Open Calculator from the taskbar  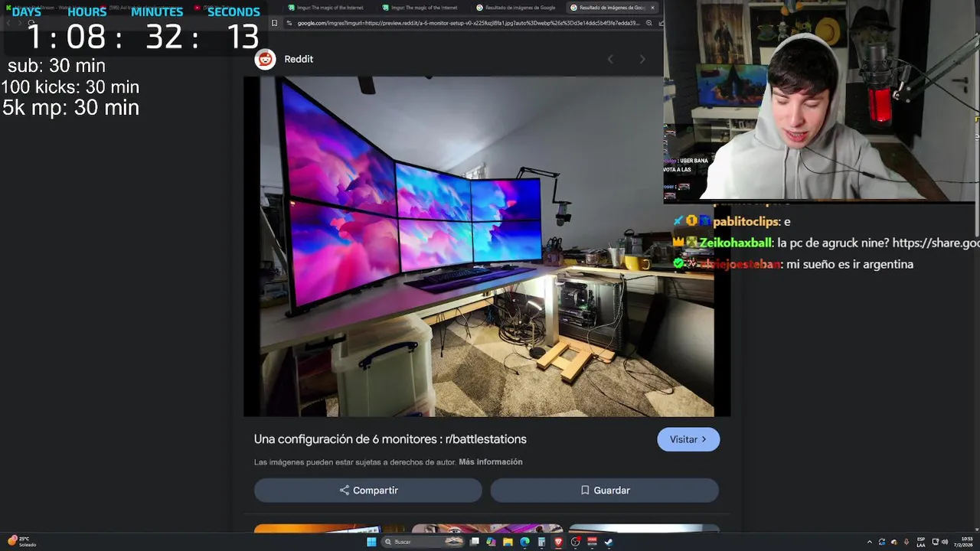click(541, 542)
